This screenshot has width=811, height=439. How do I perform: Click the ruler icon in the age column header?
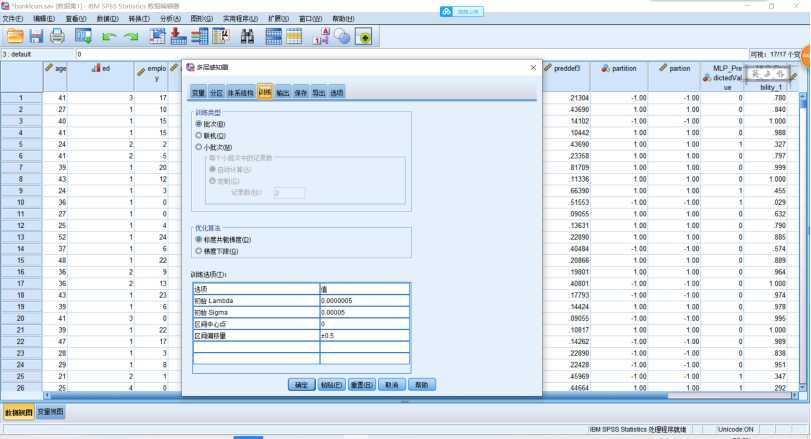click(x=49, y=68)
